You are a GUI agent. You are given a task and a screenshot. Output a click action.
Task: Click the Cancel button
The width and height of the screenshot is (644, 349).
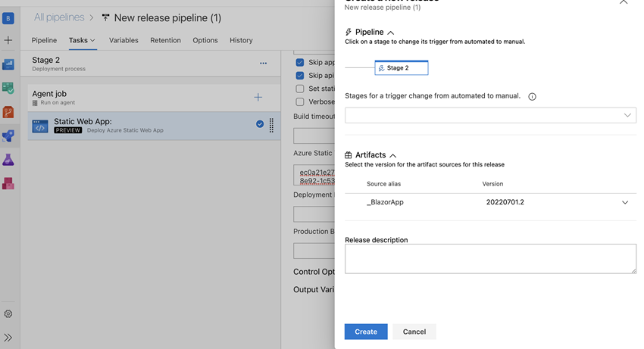[414, 332]
